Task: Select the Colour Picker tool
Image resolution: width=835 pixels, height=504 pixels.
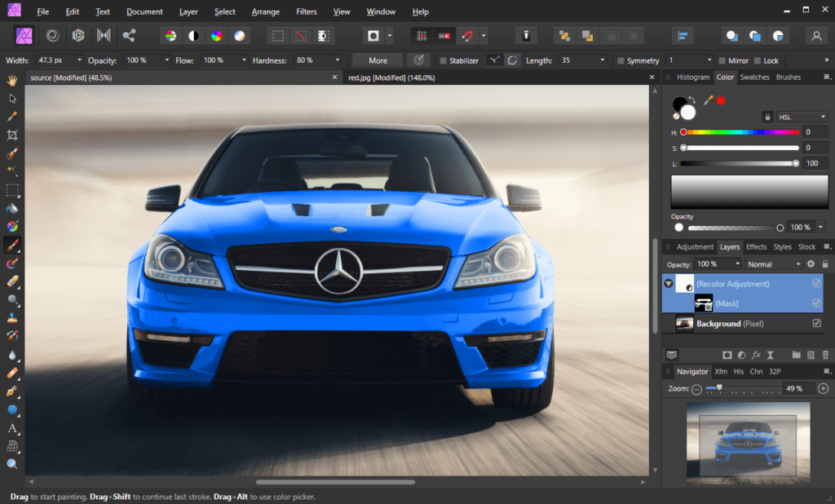Action: click(x=11, y=116)
